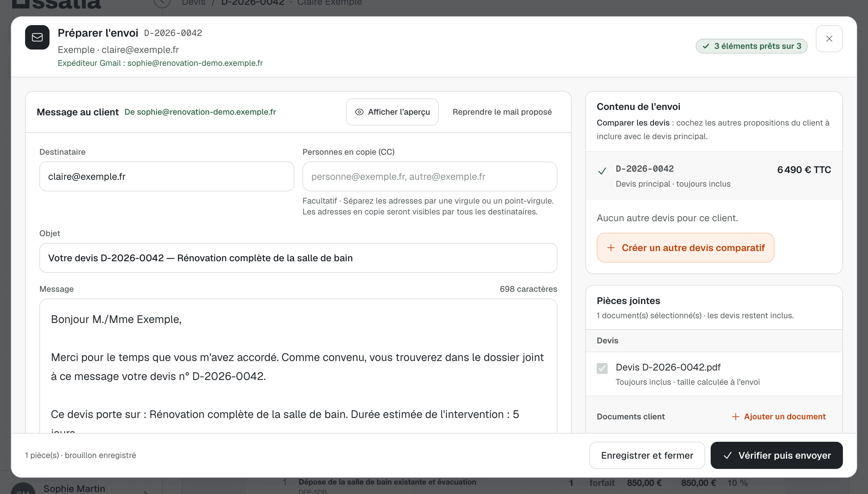The width and height of the screenshot is (868, 494).
Task: Place cursor in the Message text area
Action: pos(298,366)
